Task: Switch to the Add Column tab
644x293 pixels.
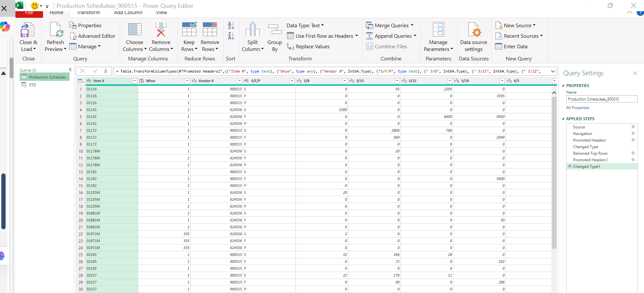Action: (x=128, y=13)
